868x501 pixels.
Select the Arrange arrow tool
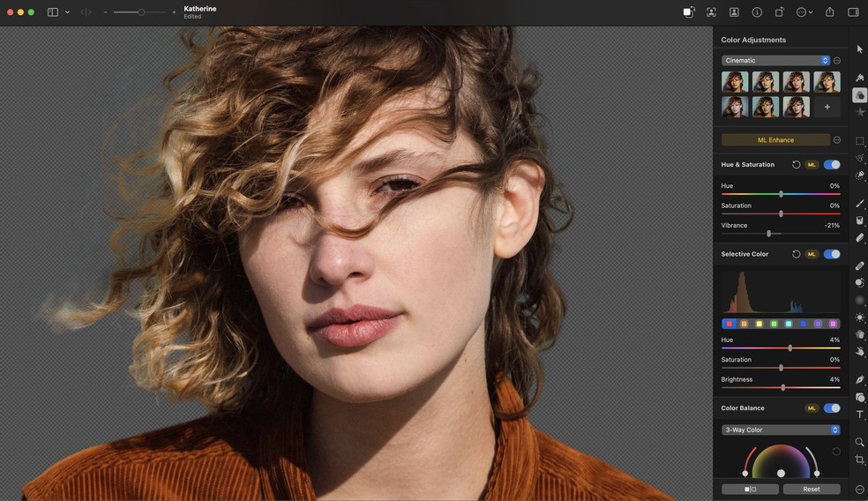860,49
